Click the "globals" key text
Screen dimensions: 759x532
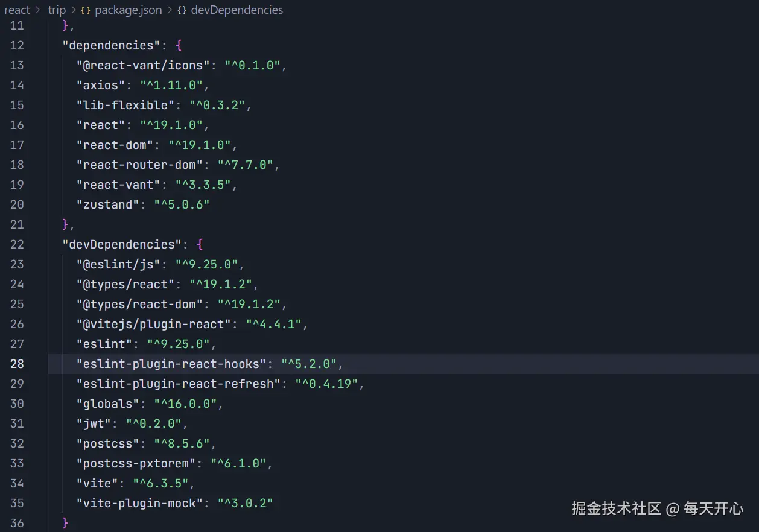108,404
